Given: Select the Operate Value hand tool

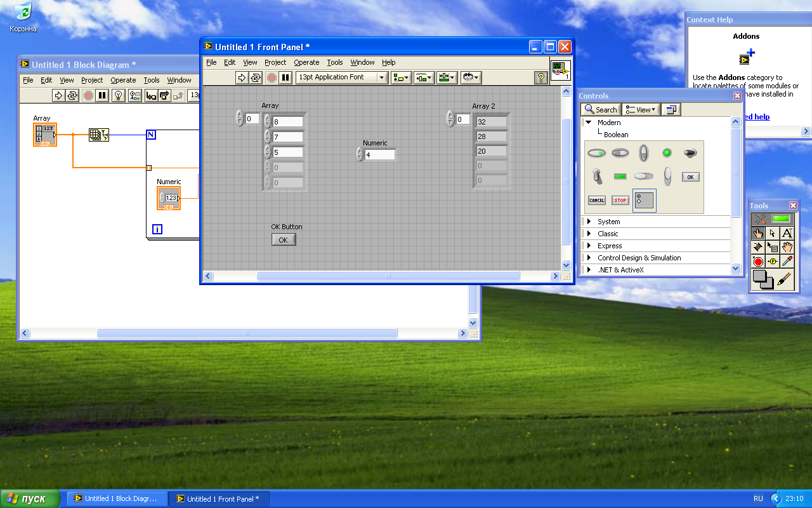Looking at the screenshot, I should point(758,233).
